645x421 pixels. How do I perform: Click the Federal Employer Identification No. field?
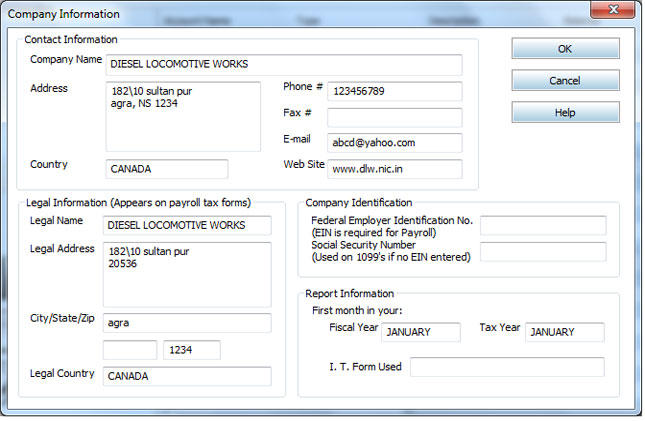(543, 226)
